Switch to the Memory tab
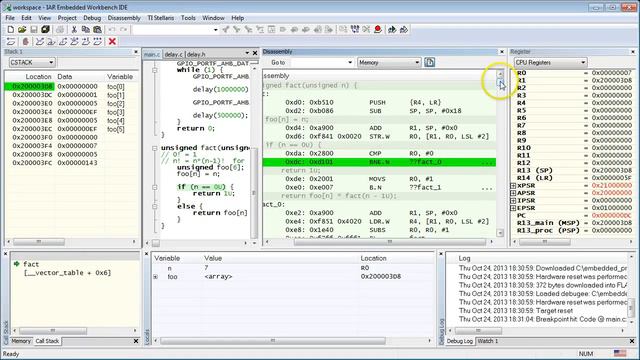640x360 pixels. (x=21, y=341)
